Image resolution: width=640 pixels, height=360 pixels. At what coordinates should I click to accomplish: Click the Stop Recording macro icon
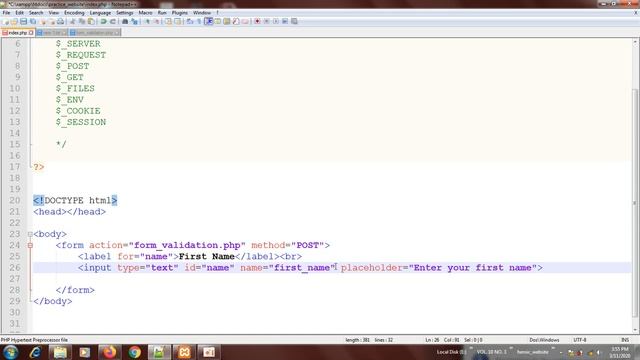(267, 21)
